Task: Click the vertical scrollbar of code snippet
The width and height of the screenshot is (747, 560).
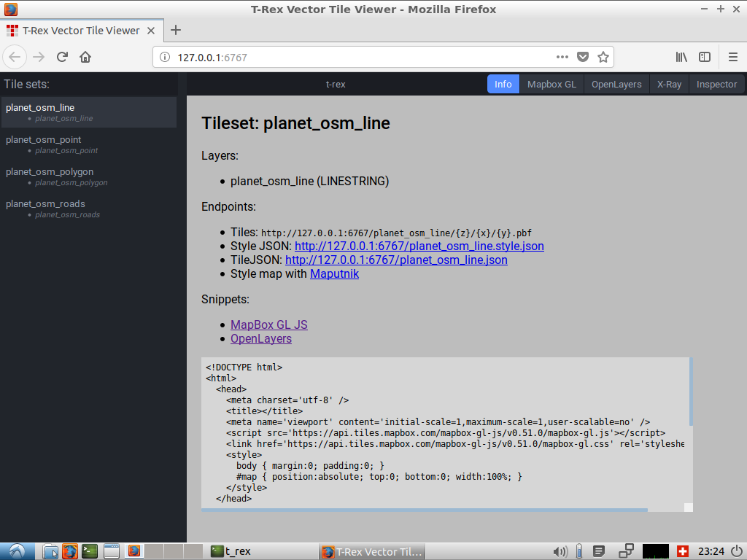Action: 691,392
